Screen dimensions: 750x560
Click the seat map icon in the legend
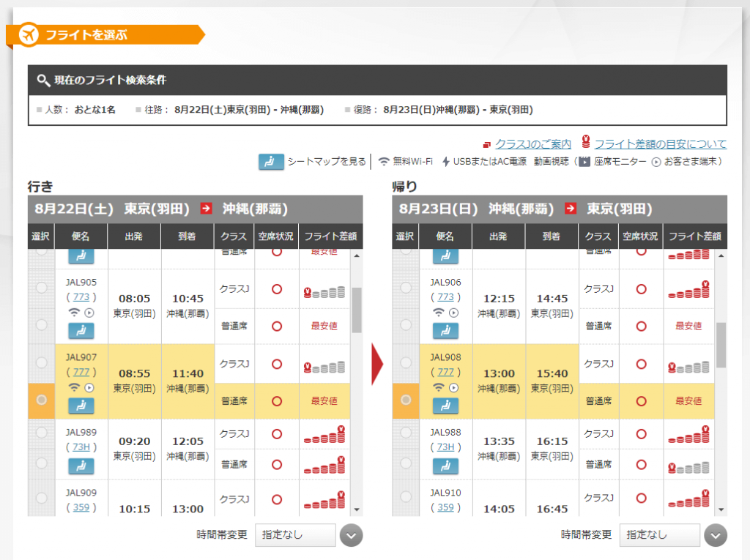[x=271, y=162]
